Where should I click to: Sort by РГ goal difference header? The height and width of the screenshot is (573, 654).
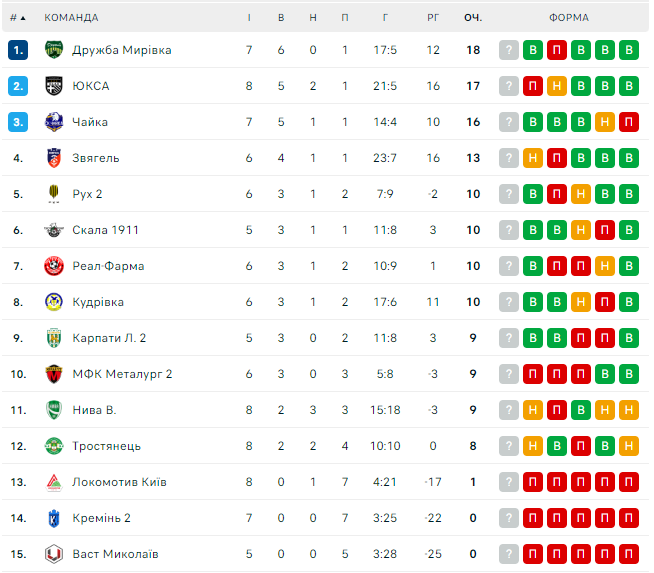[x=433, y=17]
